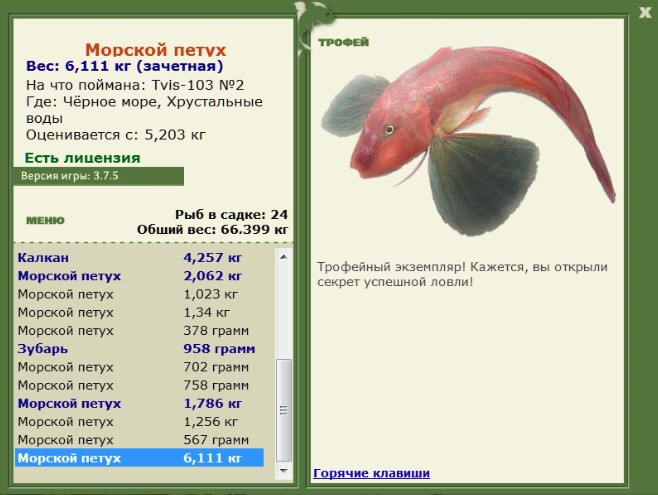The height and width of the screenshot is (495, 658).
Task: Select highlighted Морской петух 6,111 кг row
Action: [139, 458]
